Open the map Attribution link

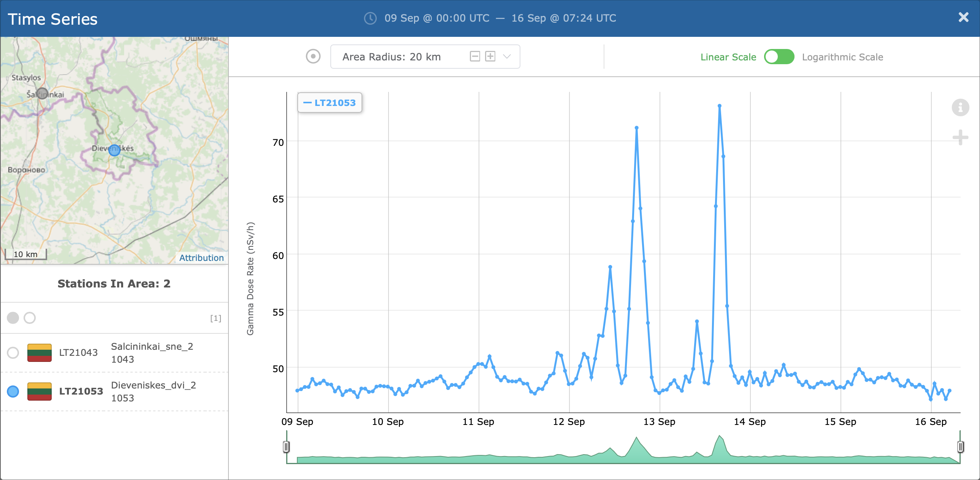[201, 258]
